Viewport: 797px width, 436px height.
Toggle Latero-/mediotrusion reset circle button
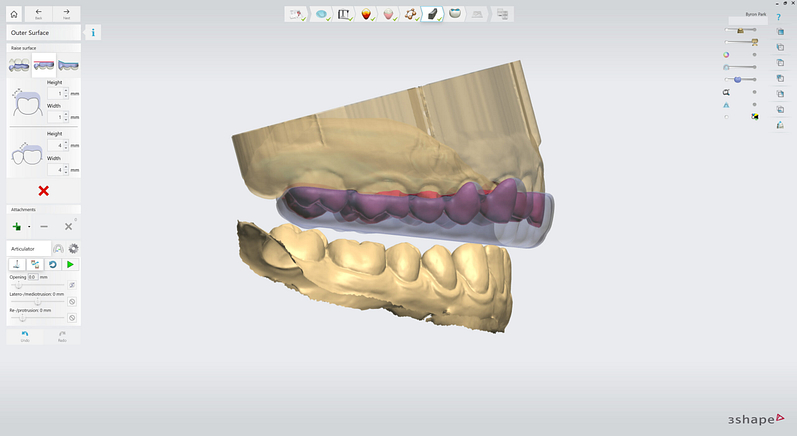pyautogui.click(x=72, y=301)
